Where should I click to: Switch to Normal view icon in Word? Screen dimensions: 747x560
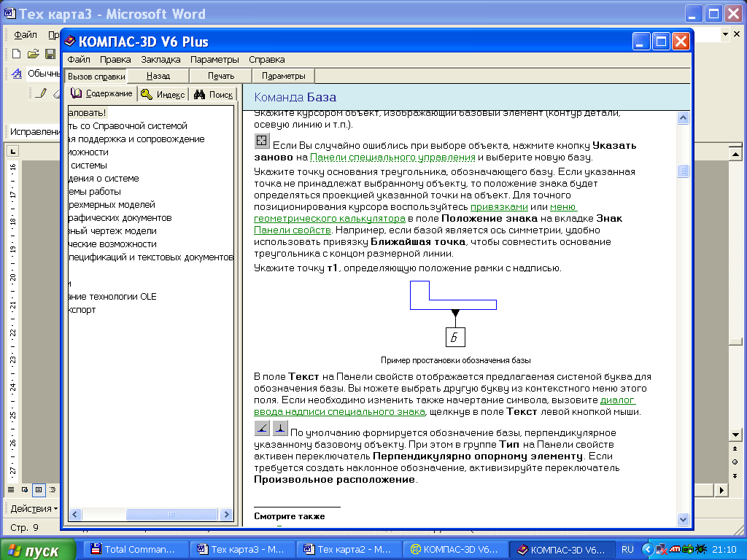click(x=11, y=489)
